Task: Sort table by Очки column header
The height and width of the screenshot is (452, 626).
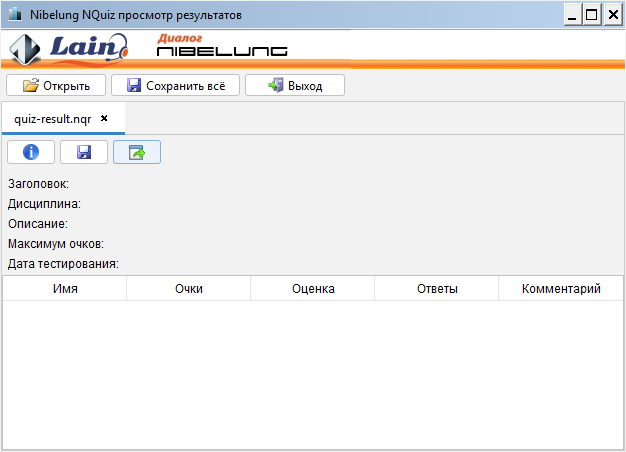Action: coord(188,288)
